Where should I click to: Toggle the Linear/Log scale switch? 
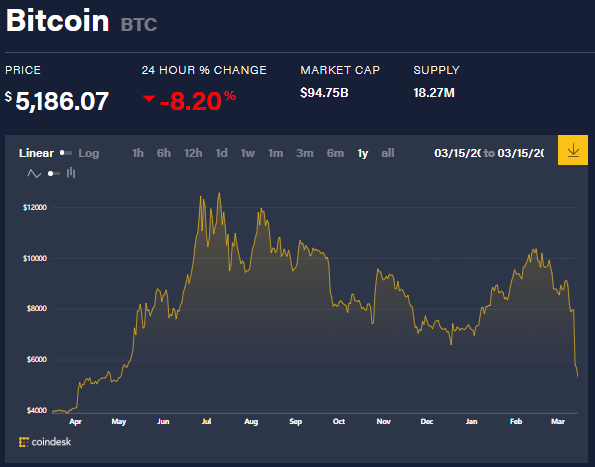[x=66, y=153]
